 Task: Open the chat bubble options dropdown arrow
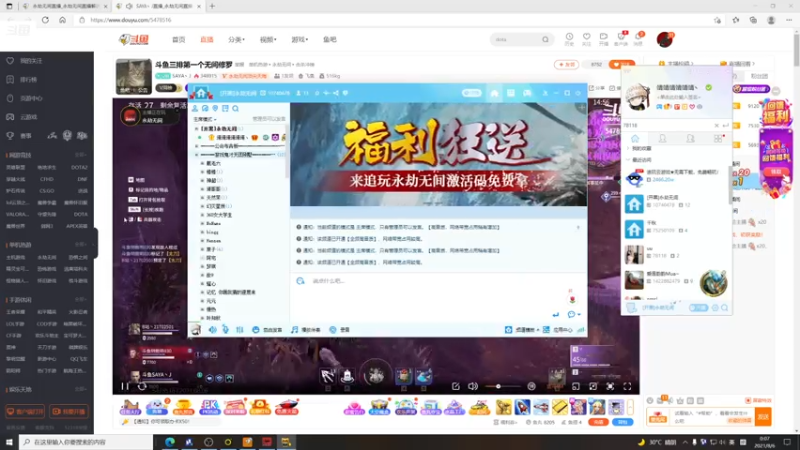(x=579, y=315)
